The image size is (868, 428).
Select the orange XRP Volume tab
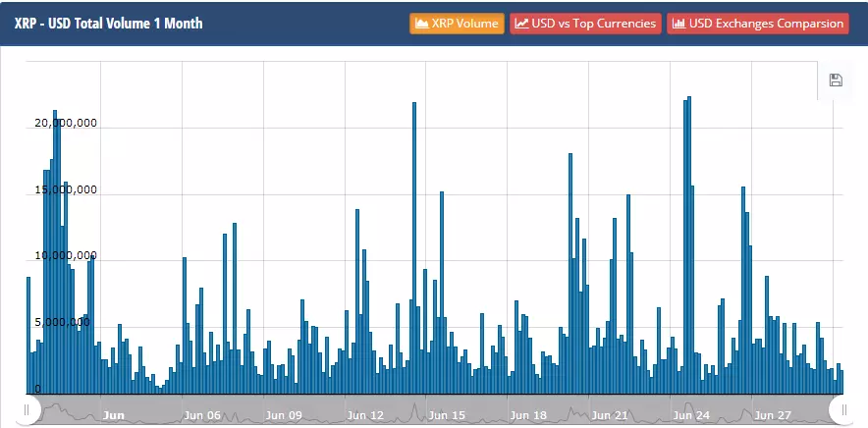point(457,24)
